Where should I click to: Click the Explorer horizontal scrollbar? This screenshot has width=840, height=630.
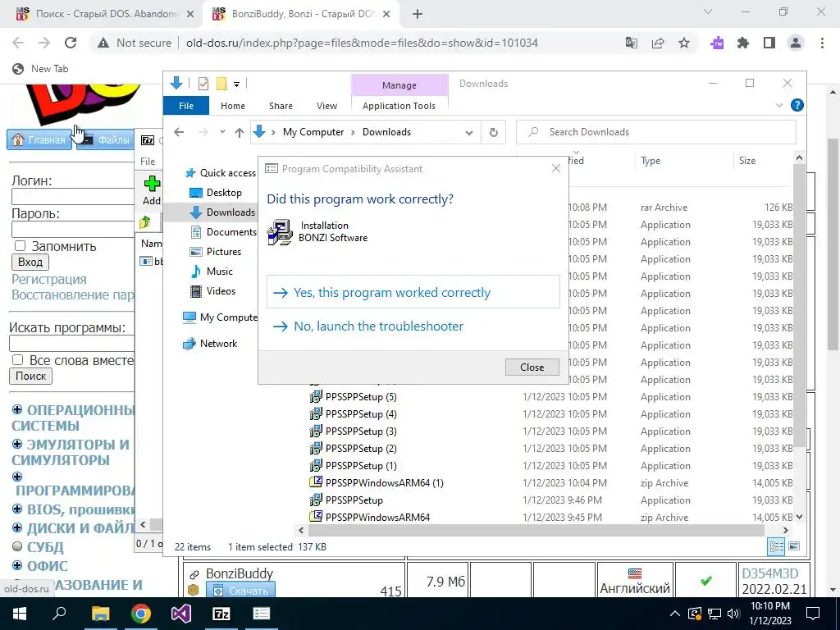(536, 530)
